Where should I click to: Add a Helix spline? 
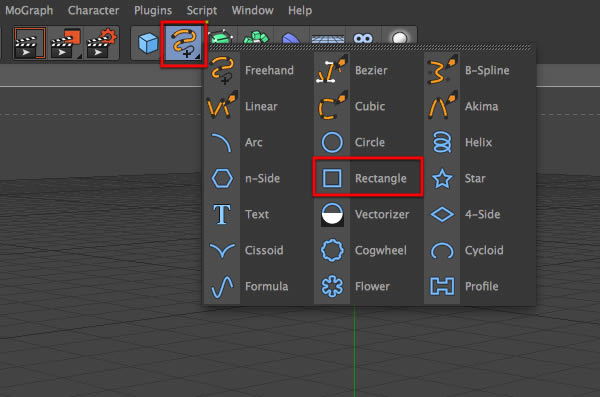point(479,142)
